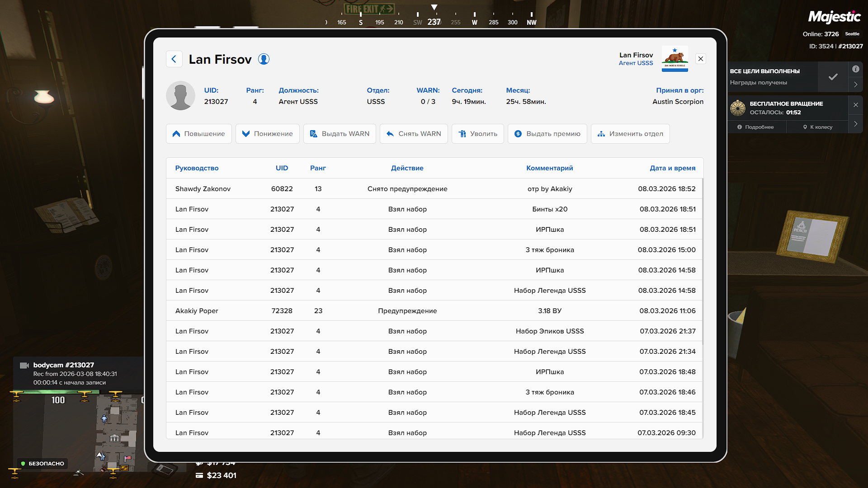Expand the goals panel chevron arrow
Screen dimensions: 868x488
(855, 84)
